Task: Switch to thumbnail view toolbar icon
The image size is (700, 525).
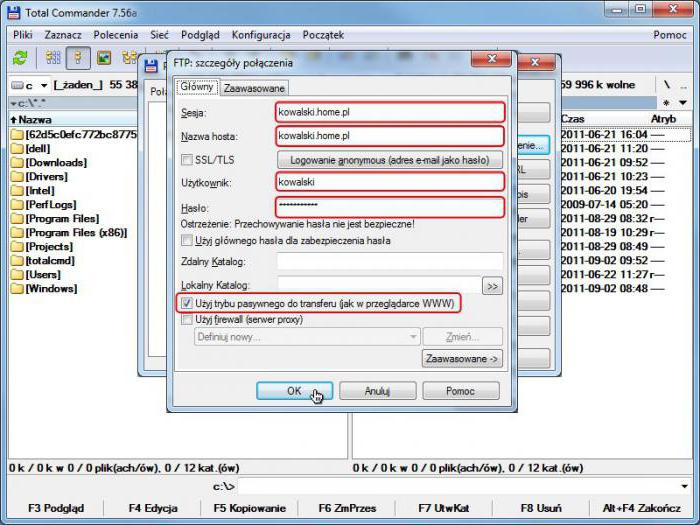Action: [104, 58]
